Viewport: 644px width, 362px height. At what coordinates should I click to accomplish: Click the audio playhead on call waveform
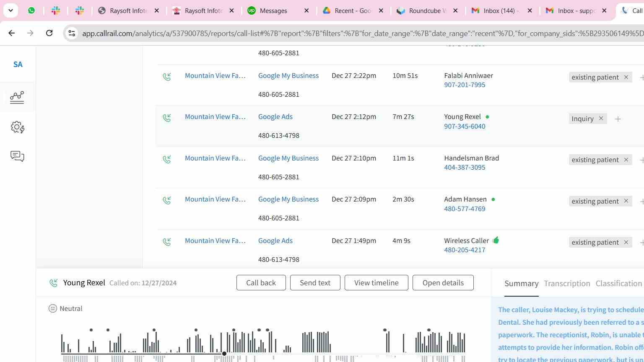224,354
